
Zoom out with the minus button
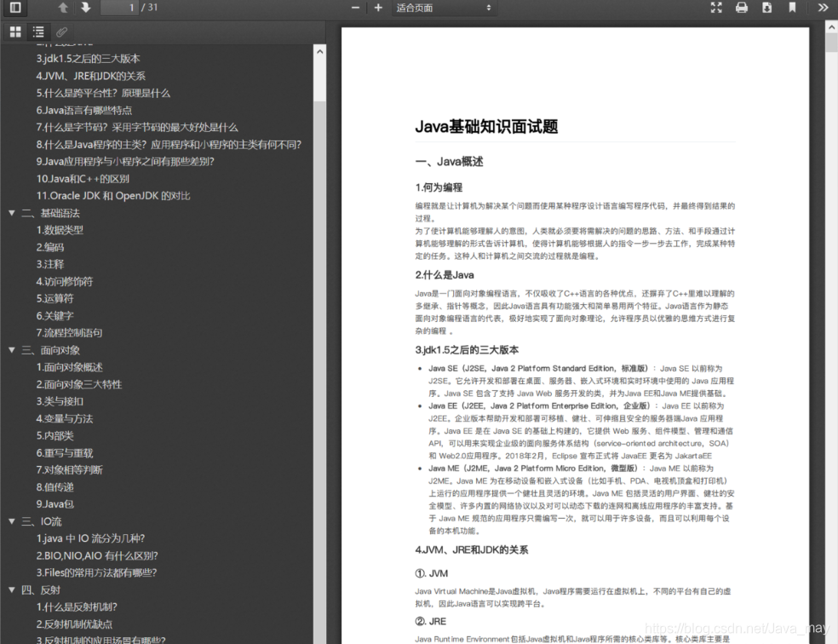(355, 8)
